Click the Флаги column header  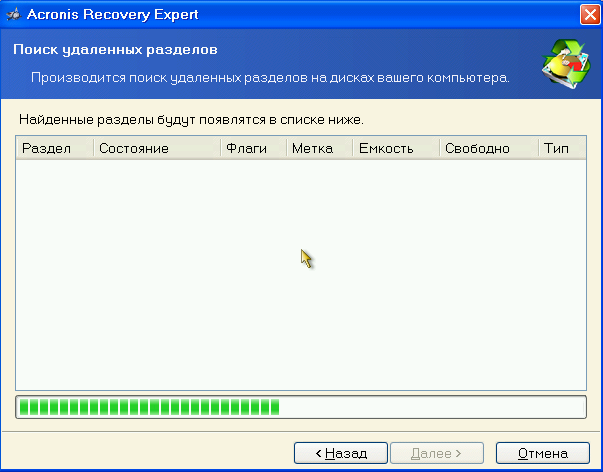[x=253, y=148]
